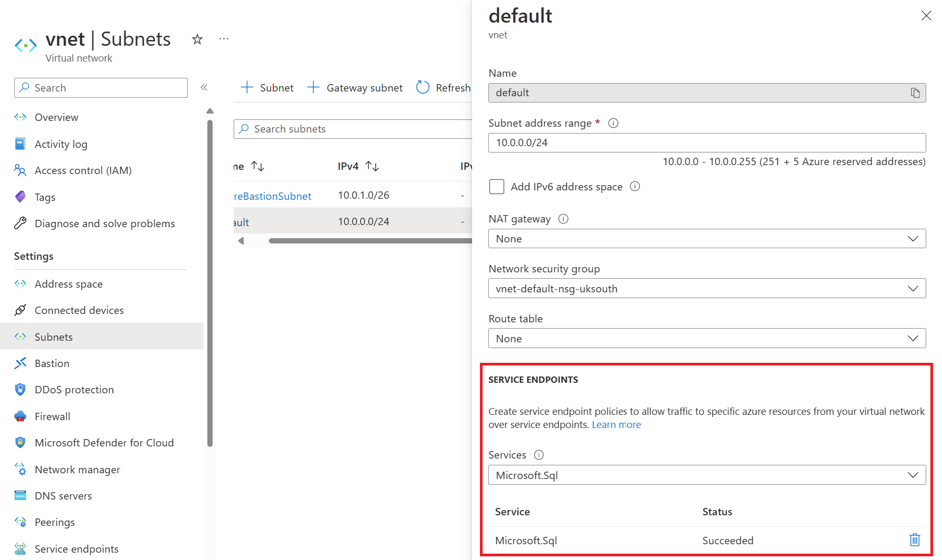Favorite the vnet resource with the star icon
The image size is (942, 560).
(197, 39)
